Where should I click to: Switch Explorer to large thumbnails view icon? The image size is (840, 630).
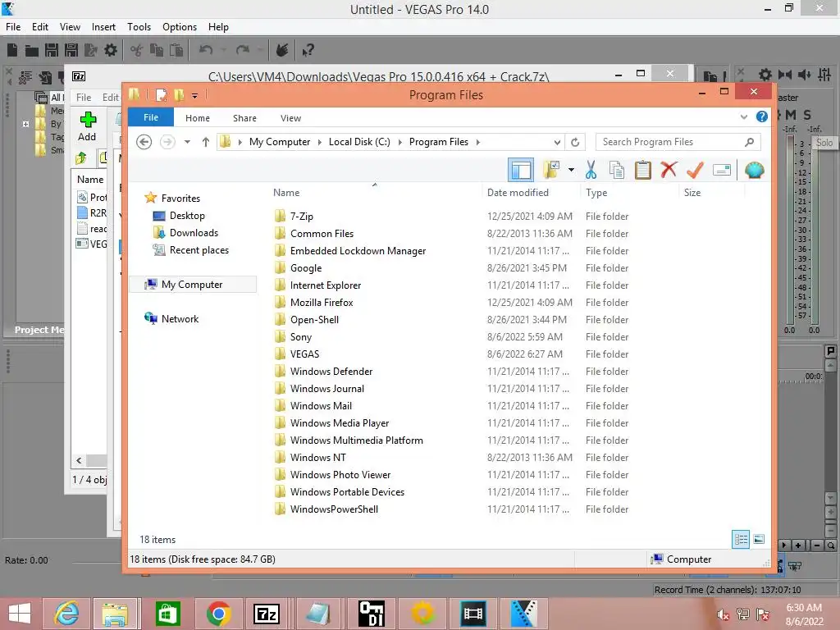759,539
